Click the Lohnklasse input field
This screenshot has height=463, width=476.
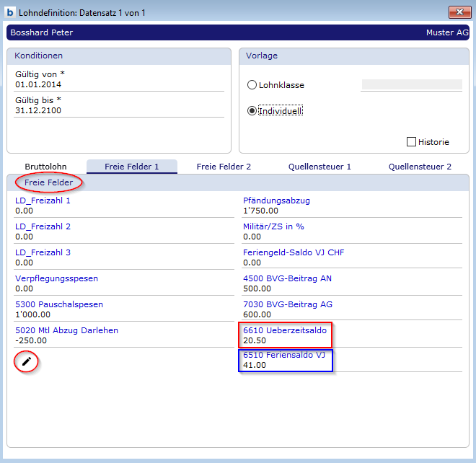(411, 85)
